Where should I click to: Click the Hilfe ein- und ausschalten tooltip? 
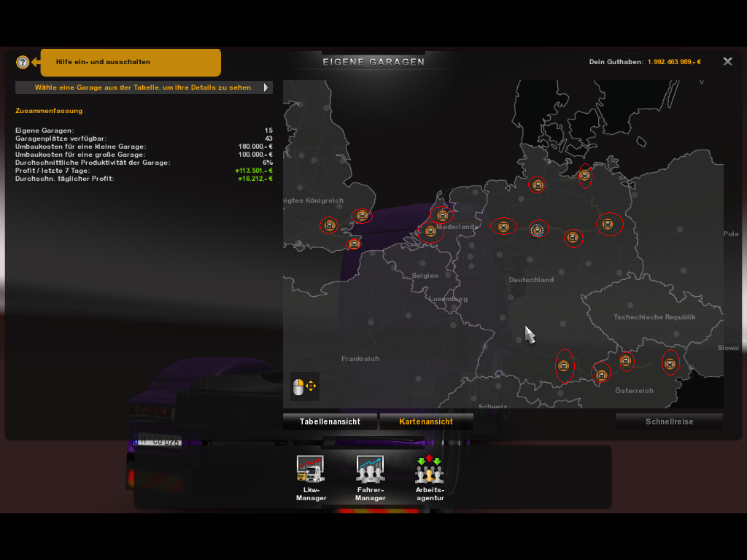pos(131,63)
